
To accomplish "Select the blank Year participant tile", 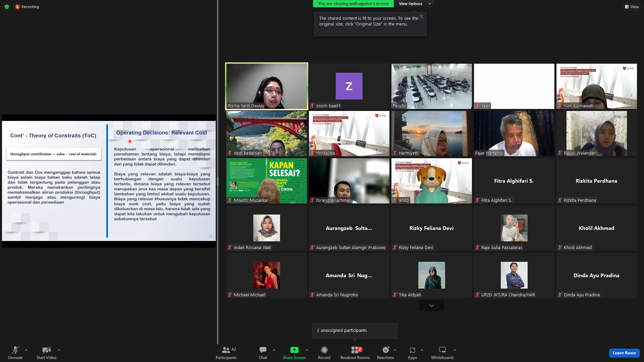I will pyautogui.click(x=514, y=86).
